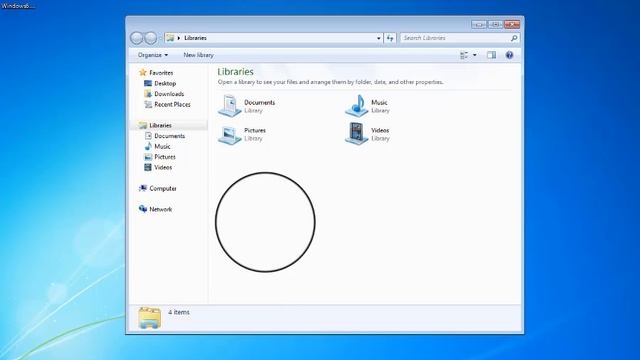
Task: Click the Recent Places icon
Action: (x=148, y=104)
